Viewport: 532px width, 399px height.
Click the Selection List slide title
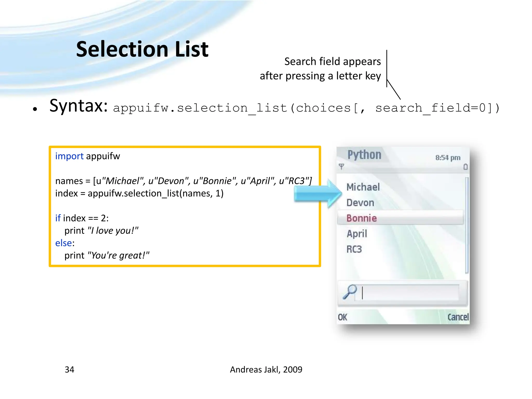[x=142, y=49]
